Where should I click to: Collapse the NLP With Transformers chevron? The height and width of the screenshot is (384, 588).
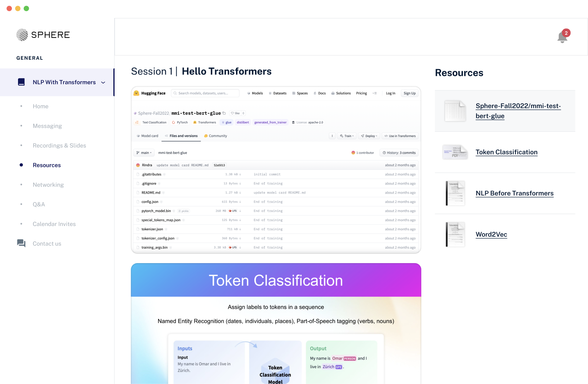pos(103,82)
